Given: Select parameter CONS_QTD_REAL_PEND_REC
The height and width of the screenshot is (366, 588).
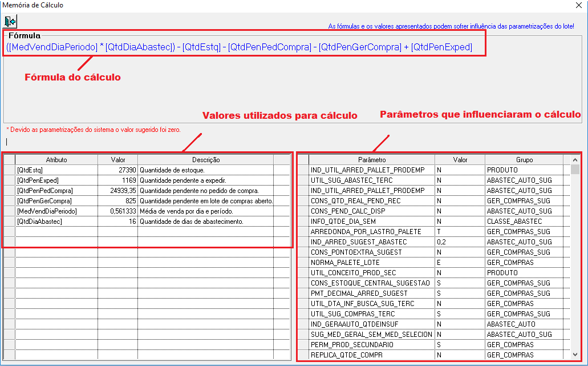Looking at the screenshot, I should [x=372, y=201].
